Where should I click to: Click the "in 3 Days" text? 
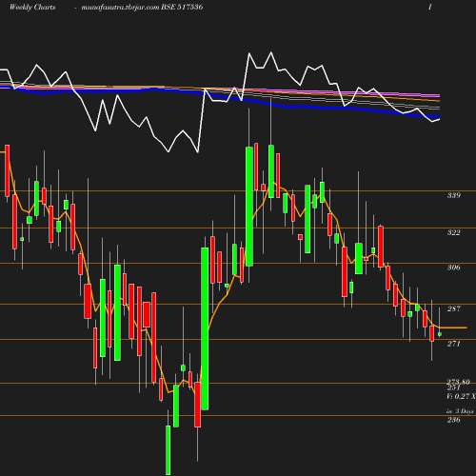click(460, 411)
